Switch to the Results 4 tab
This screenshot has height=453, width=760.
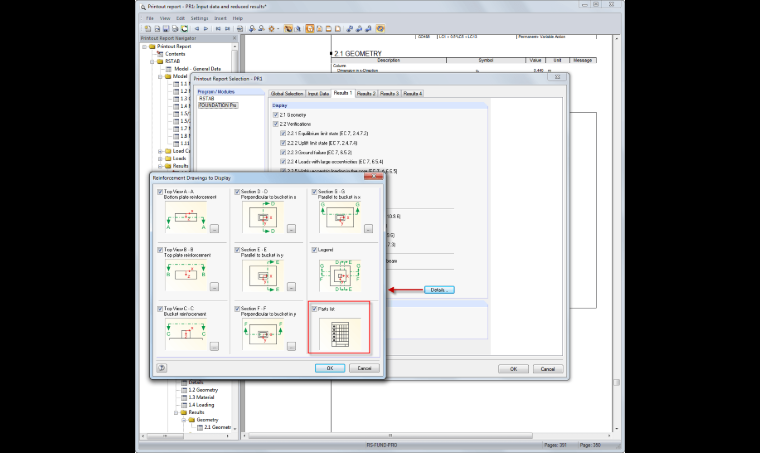click(413, 94)
